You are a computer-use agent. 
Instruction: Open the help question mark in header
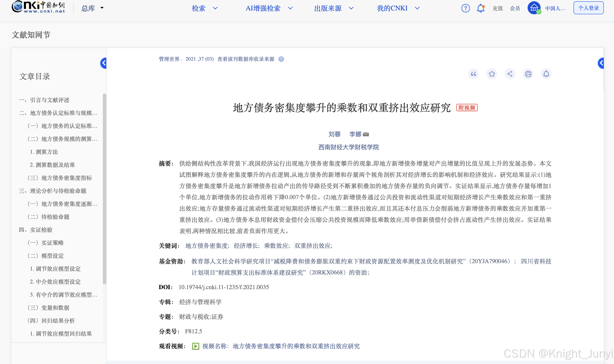tap(465, 8)
